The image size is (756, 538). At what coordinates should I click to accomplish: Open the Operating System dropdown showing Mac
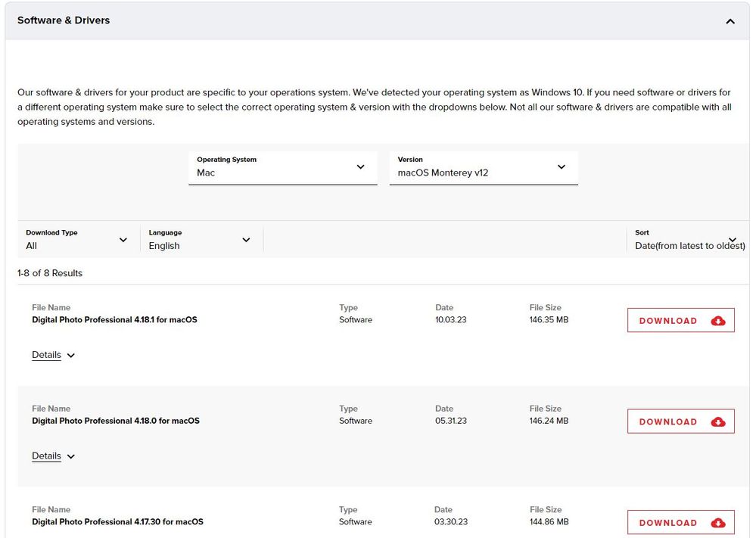[x=282, y=167]
